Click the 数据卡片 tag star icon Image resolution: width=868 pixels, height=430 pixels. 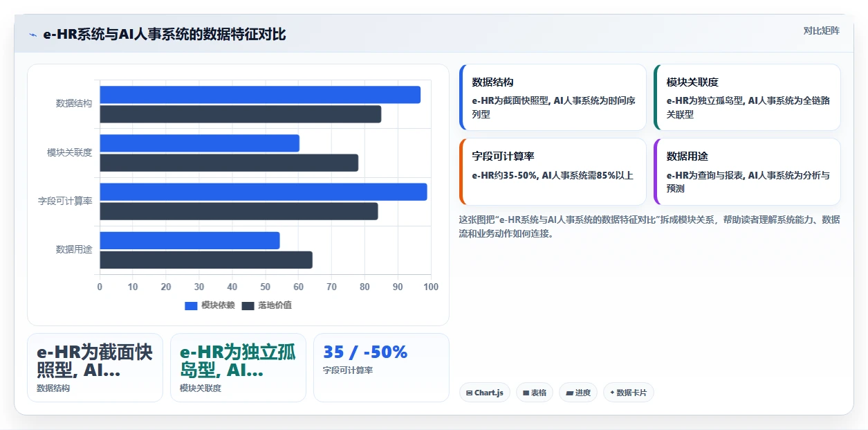click(612, 393)
